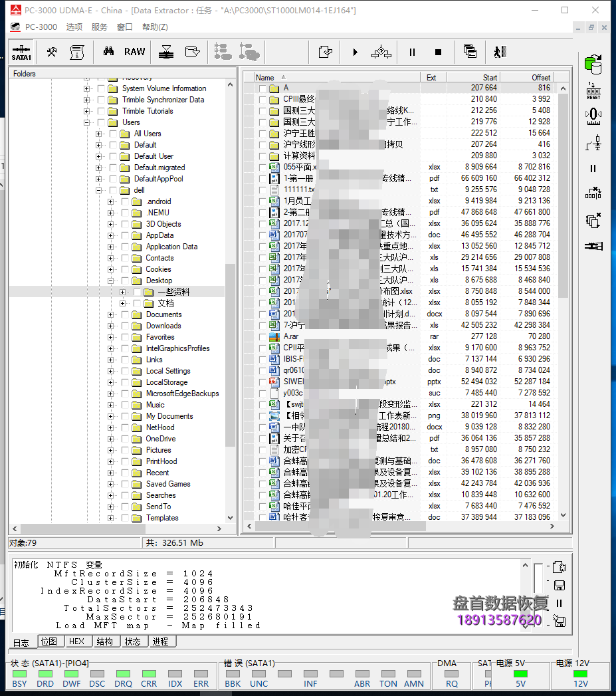The height and width of the screenshot is (696, 616).
Task: Sort files by clicking the Ext column header
Action: (432, 77)
